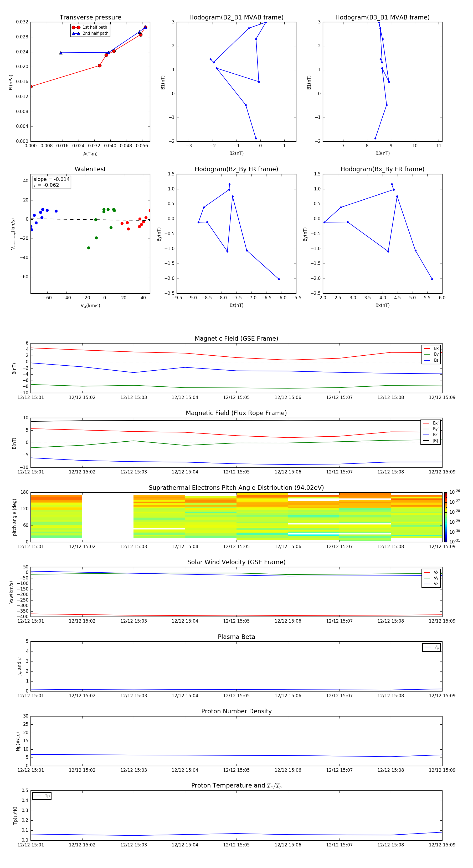Click the "Tp(10^6K)" y-axis label
Image resolution: width=473 pixels, height=868 pixels.
point(16,815)
